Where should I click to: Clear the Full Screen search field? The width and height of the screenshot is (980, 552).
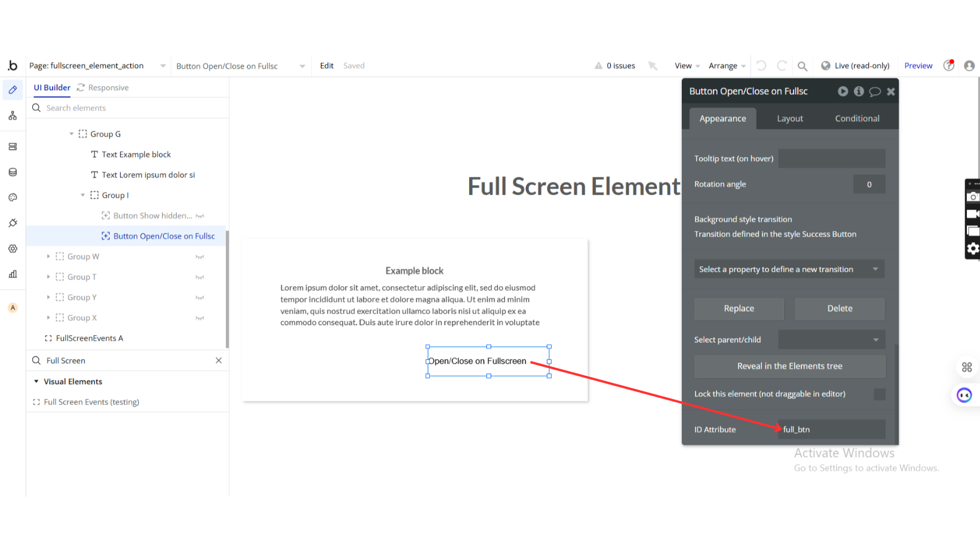(x=219, y=360)
